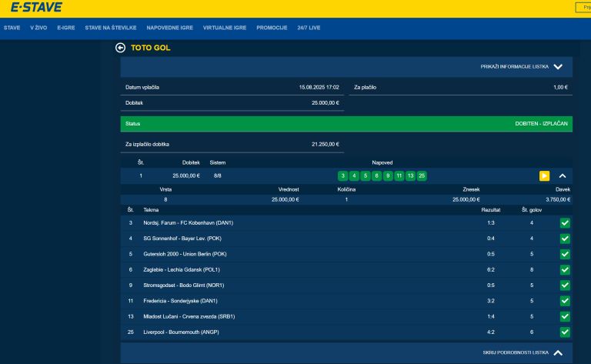Open the STAVE menu
Image resolution: width=591 pixels, height=364 pixels.
tap(12, 28)
